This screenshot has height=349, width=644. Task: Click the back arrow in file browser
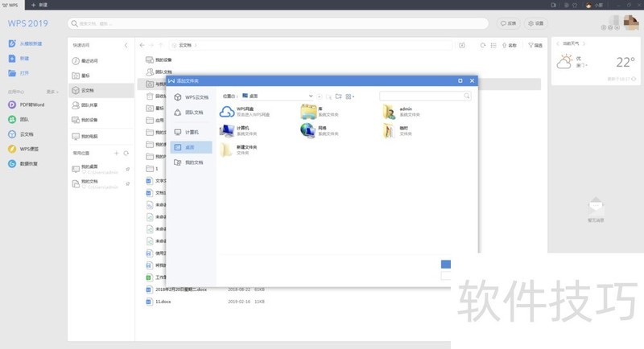pos(142,45)
